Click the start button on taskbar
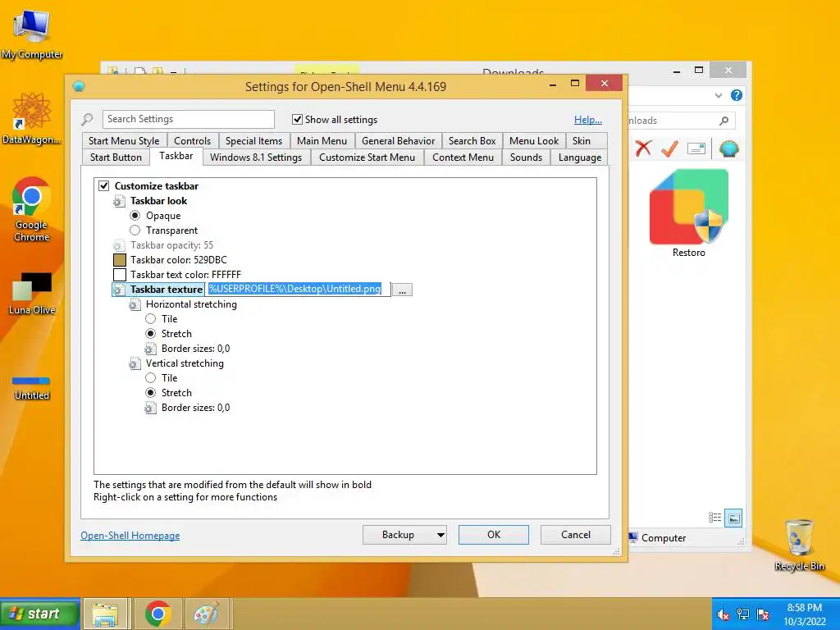This screenshot has width=840, height=630. pos(40,614)
